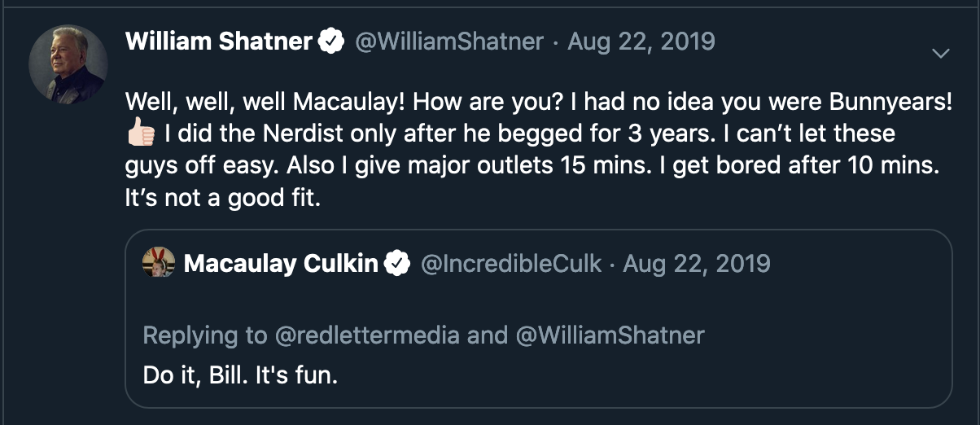Click William Shatner's verified badge icon
This screenshot has width=980, height=425.
[x=330, y=42]
